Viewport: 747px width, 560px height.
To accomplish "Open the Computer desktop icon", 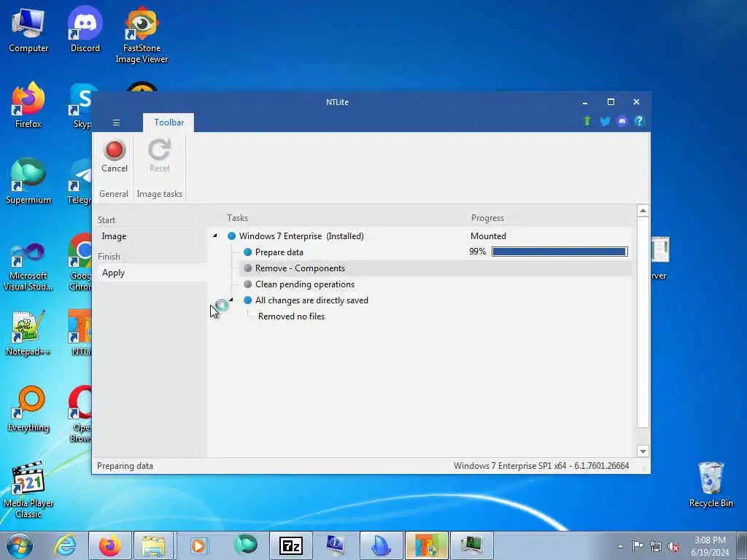I will click(28, 30).
